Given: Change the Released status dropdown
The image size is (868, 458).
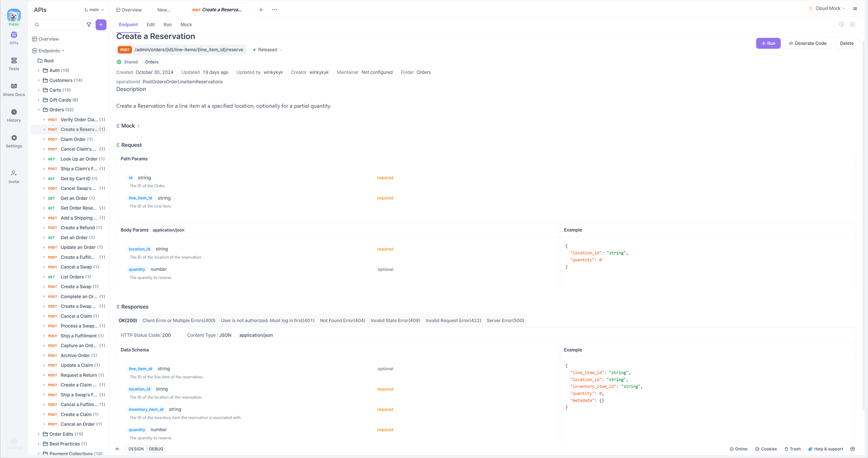Looking at the screenshot, I should click(267, 50).
